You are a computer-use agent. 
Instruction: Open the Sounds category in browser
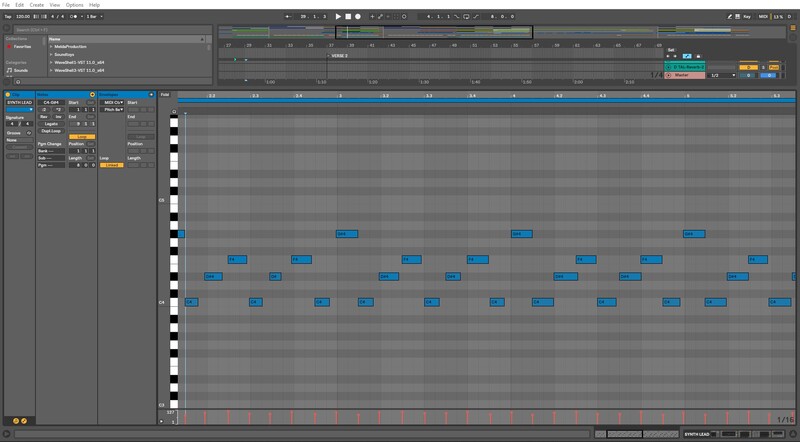21,71
